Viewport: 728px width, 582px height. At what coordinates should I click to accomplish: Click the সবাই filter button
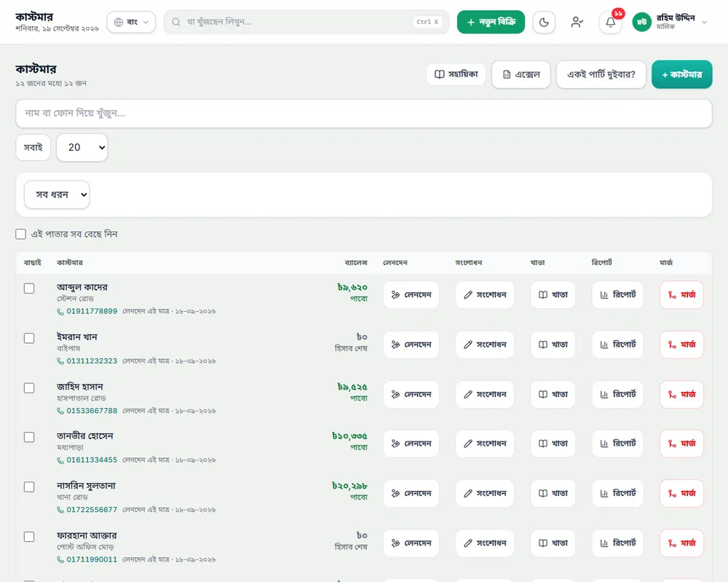[33, 148]
